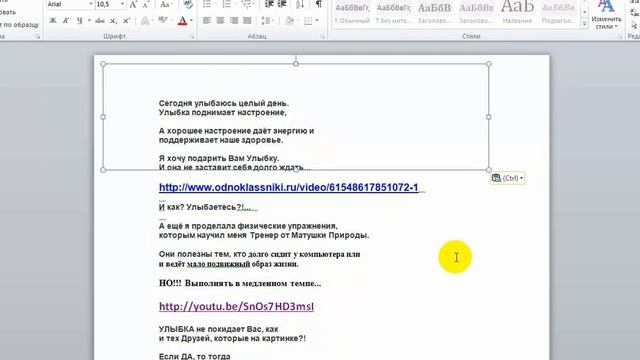Select the Без интервала style
The image size is (640, 360).
coord(394,13)
